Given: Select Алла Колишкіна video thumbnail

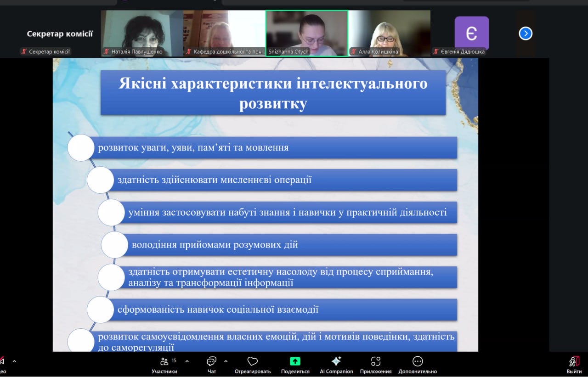Looking at the screenshot, I should click(389, 33).
